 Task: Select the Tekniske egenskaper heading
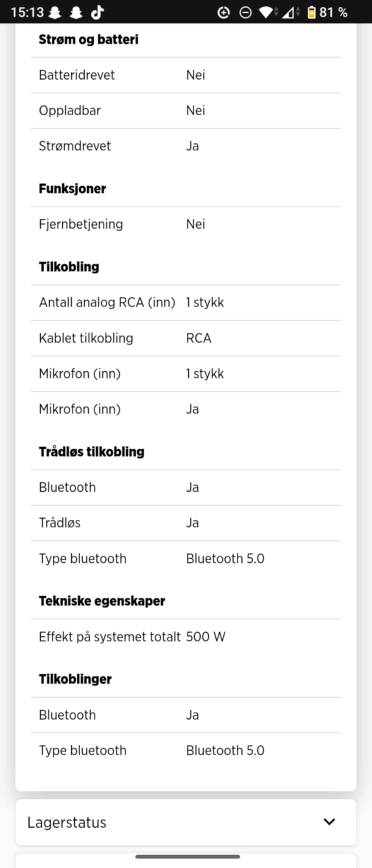(x=102, y=601)
